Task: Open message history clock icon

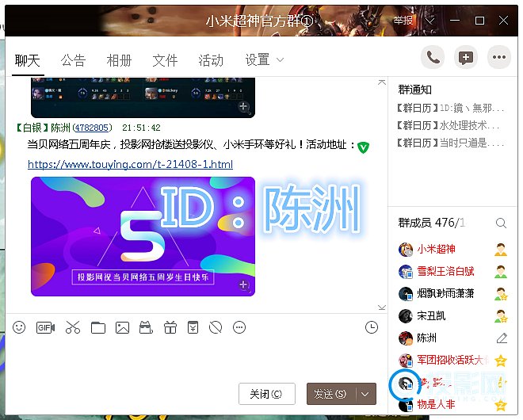Action: point(372,327)
